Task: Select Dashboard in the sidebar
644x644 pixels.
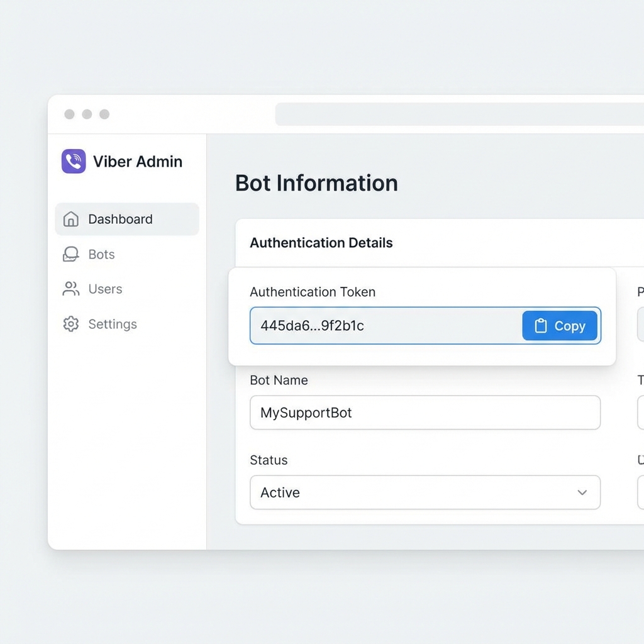Action: [x=121, y=219]
